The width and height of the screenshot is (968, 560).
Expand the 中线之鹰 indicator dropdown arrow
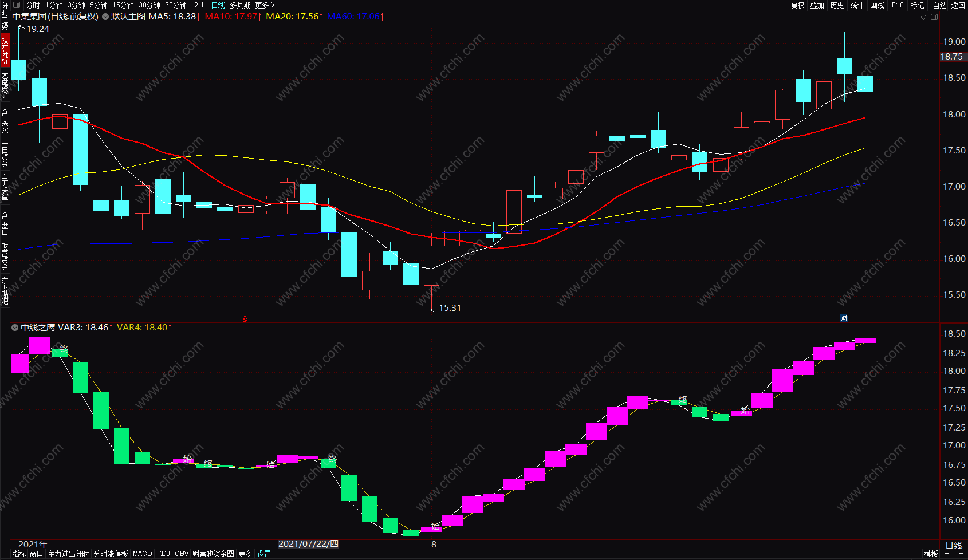pyautogui.click(x=15, y=328)
